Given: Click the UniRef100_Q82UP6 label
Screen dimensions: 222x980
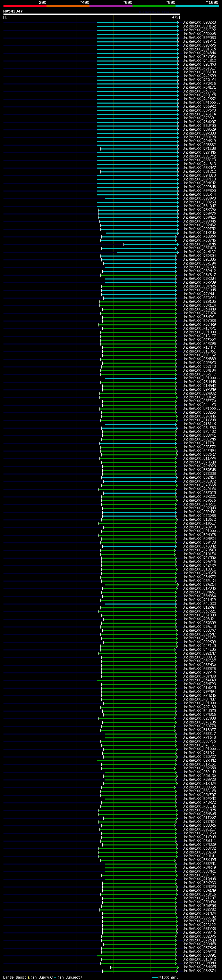Looking at the screenshot, I should click(x=199, y=936).
